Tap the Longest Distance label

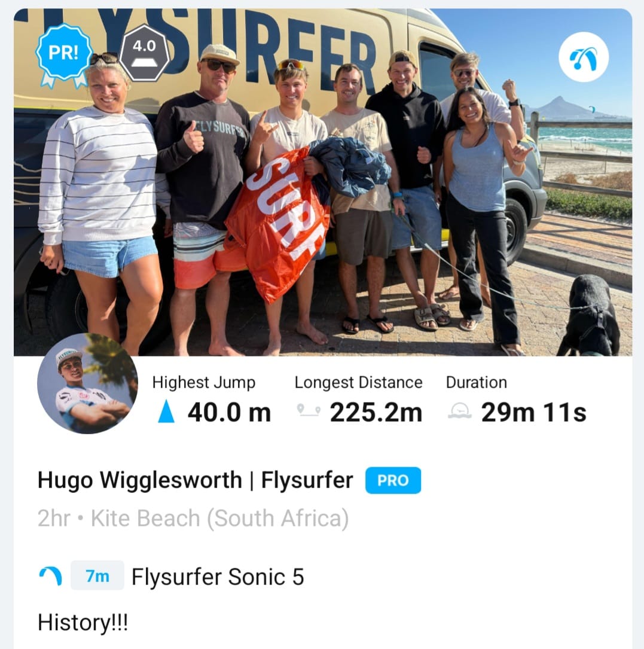(x=358, y=382)
